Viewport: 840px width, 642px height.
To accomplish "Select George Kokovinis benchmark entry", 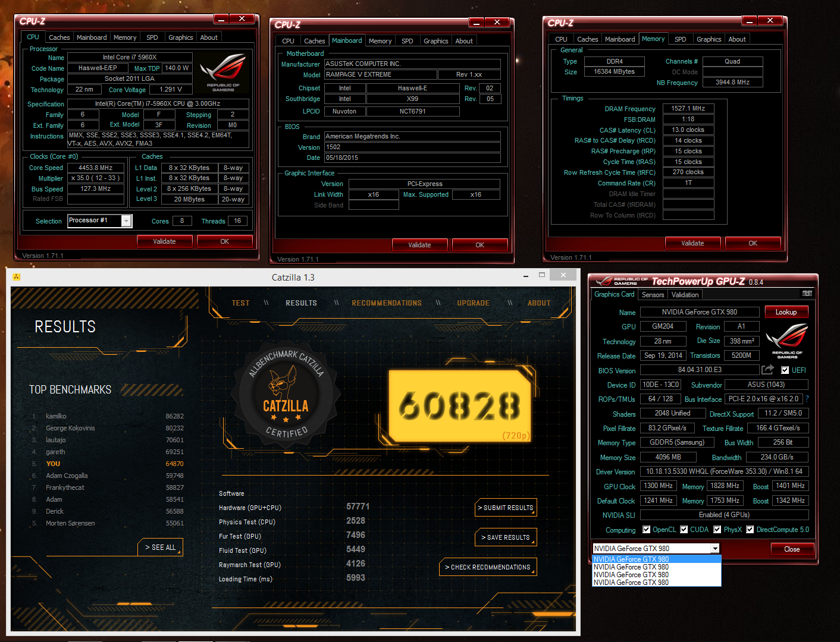I will [107, 428].
